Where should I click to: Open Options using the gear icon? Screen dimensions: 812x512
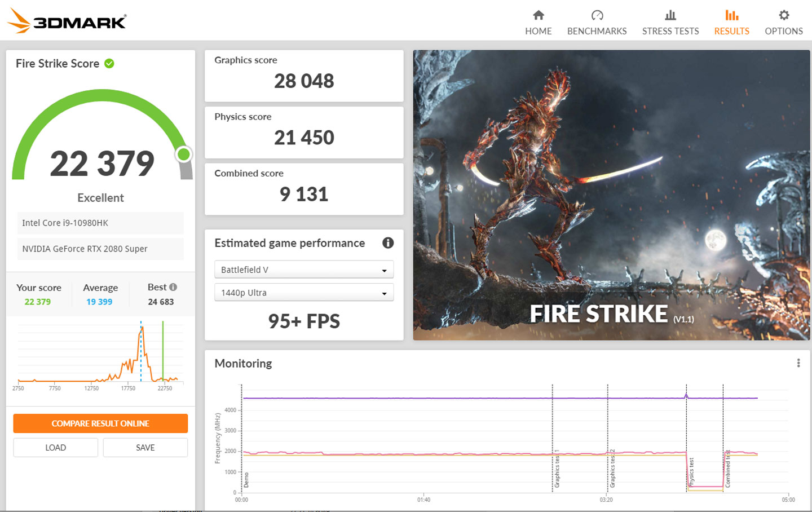point(783,16)
